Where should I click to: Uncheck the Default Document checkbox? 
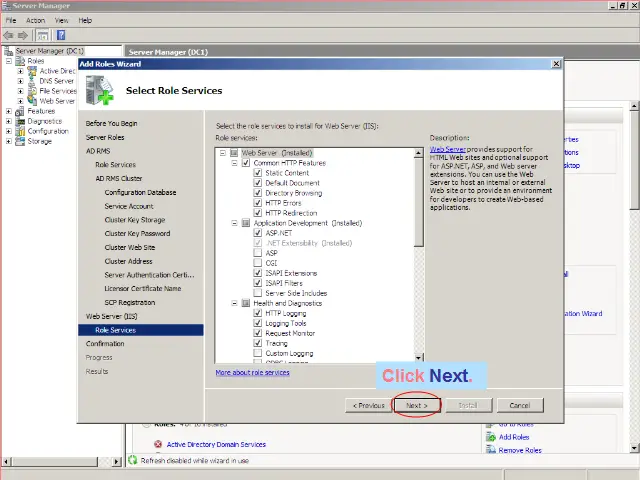258,183
